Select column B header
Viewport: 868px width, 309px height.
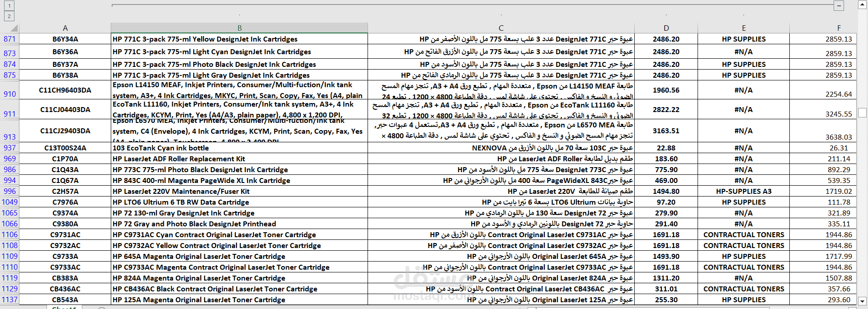(239, 28)
